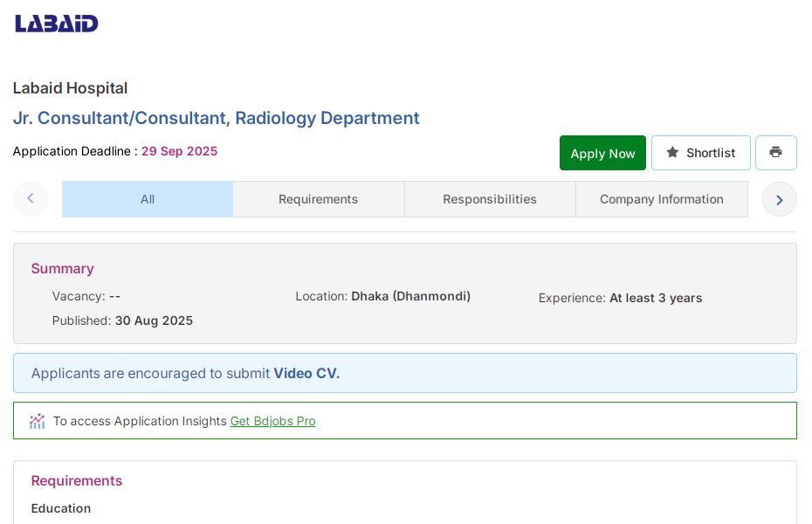Select the All tab
Image resolution: width=812 pixels, height=524 pixels.
click(147, 199)
